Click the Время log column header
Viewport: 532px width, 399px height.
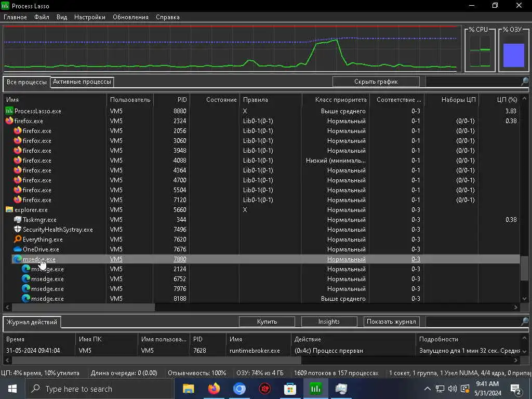39,339
